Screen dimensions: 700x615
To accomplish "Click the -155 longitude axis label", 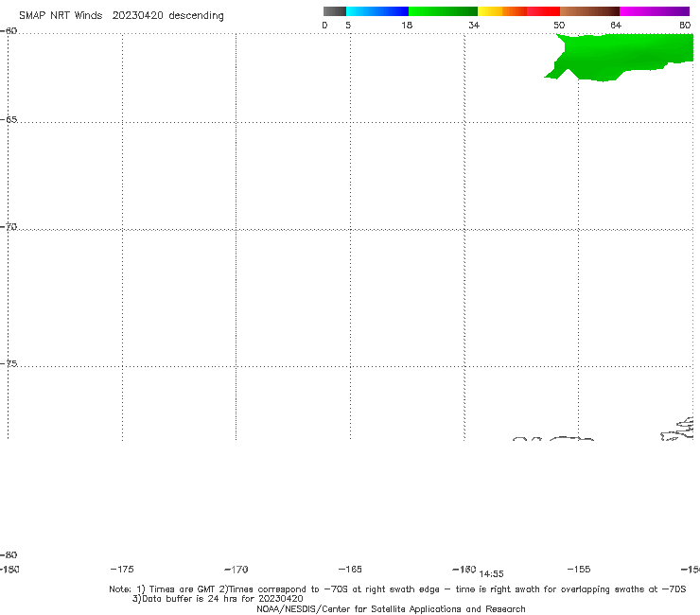I will coord(579,569).
